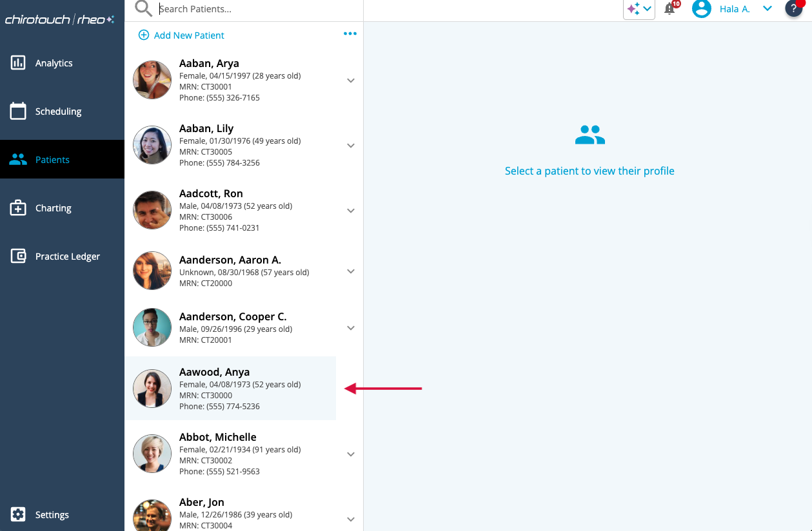Focus the Search Patients input field
Viewport: 812px width, 531px height.
tap(258, 9)
